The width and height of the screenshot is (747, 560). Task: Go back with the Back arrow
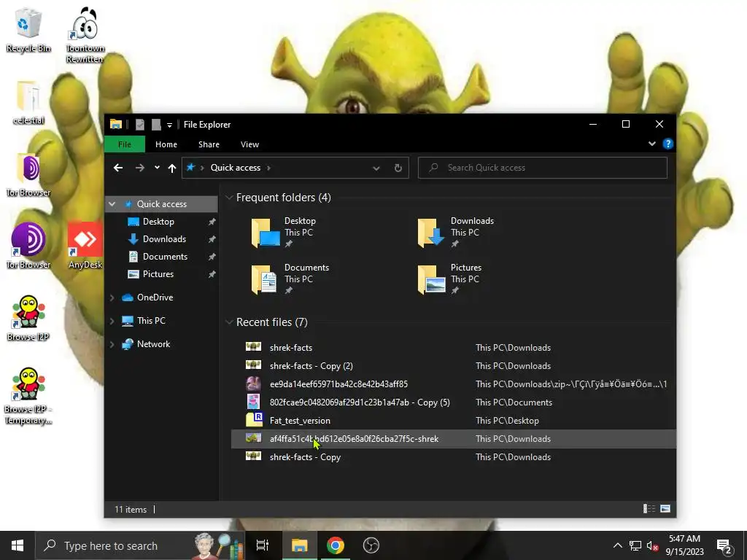[x=118, y=168]
